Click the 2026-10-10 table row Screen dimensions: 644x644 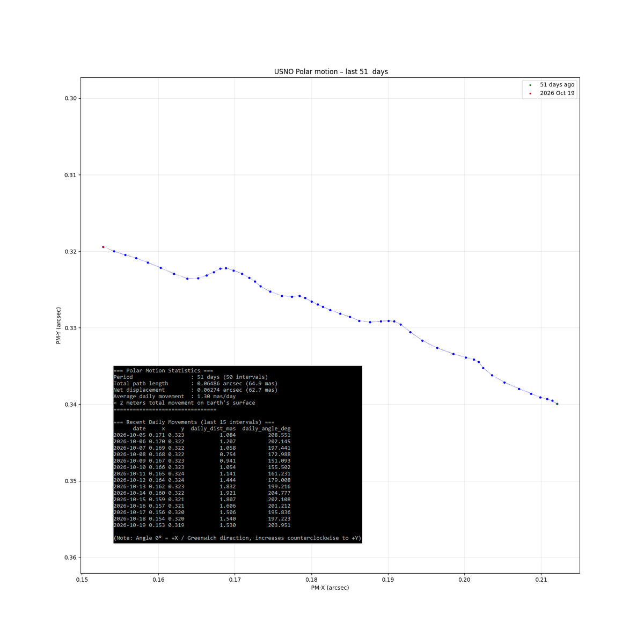point(202,467)
